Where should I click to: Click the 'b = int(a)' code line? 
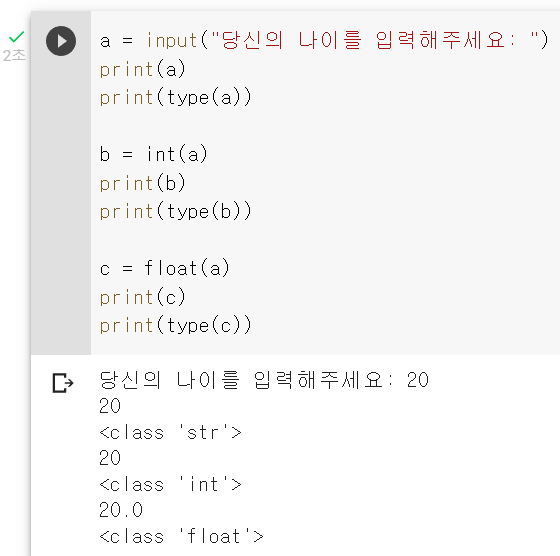pos(154,154)
